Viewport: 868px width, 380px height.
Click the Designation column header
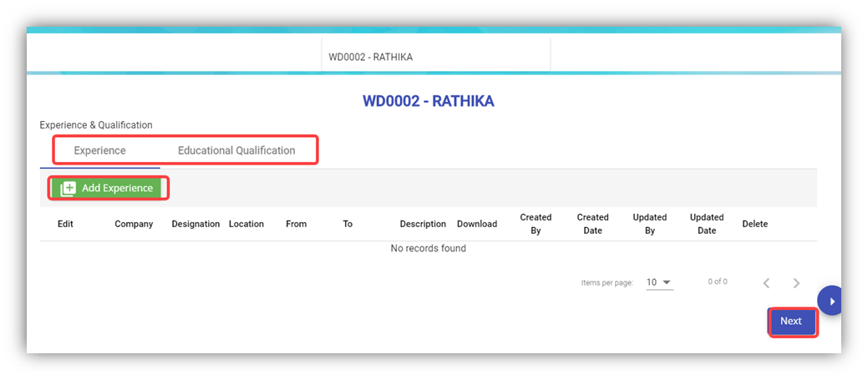click(x=195, y=224)
